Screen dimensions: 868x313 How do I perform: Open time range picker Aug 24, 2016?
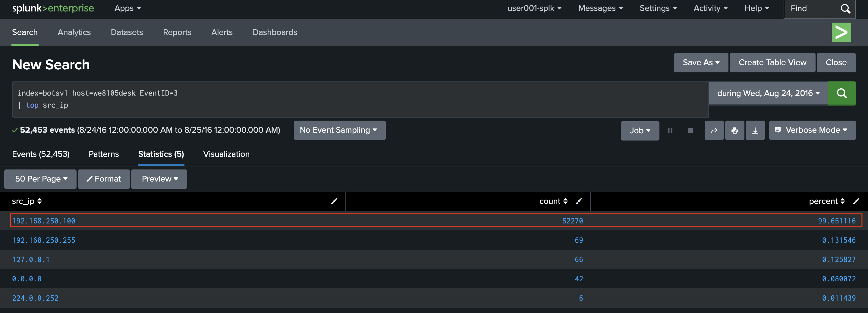pos(768,93)
